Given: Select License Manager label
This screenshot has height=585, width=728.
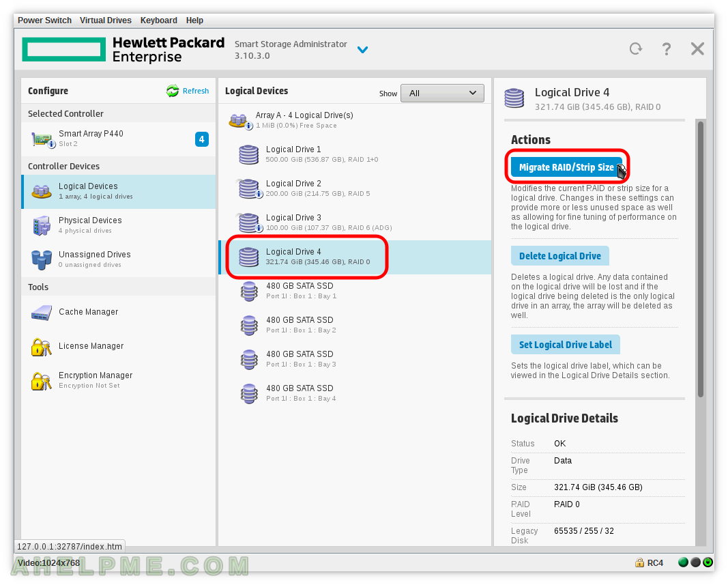Looking at the screenshot, I should pos(91,346).
